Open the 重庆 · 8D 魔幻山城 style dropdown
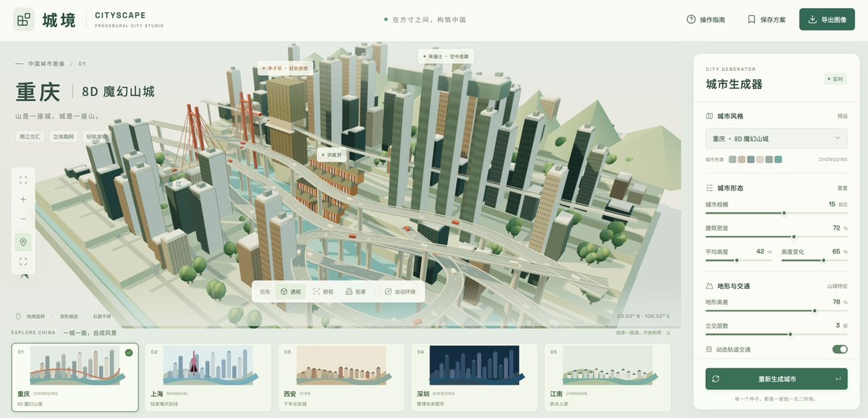 click(x=777, y=138)
